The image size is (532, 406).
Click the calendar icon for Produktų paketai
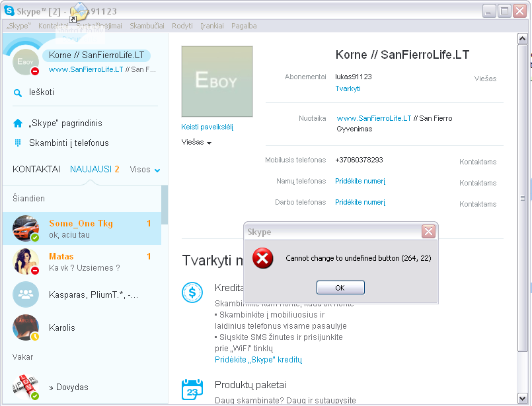[192, 389]
